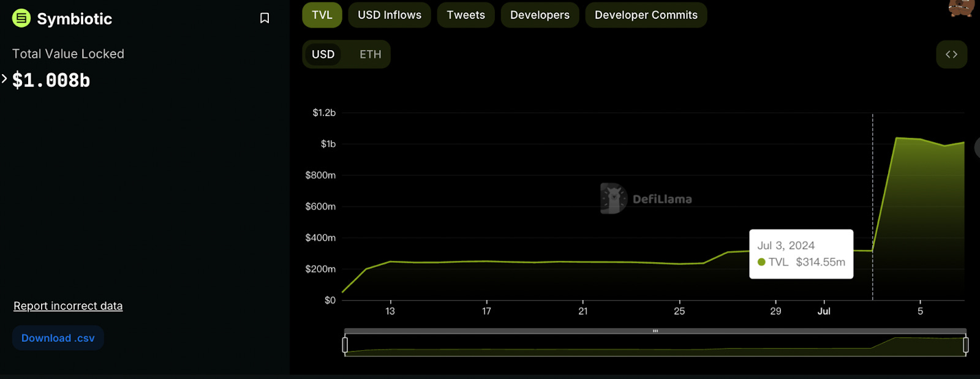Screen dimensions: 980x379
Task: Click the $600m y-axis label
Action: point(320,206)
